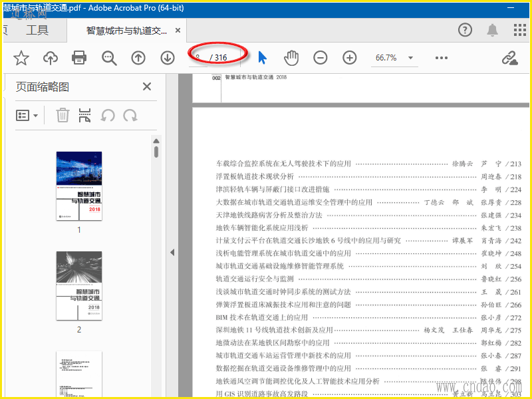Image resolution: width=532 pixels, height=399 pixels.
Task: Zoom out with the minus circle icon
Action: 321,58
